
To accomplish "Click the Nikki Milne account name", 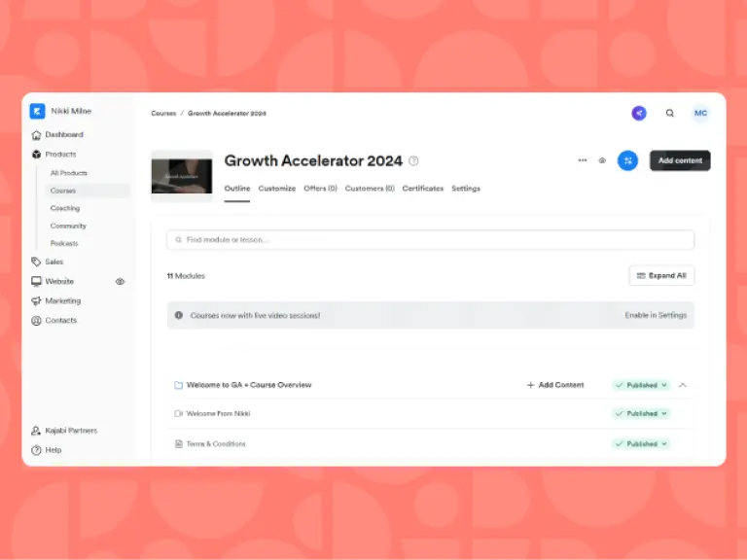I will coord(71,111).
